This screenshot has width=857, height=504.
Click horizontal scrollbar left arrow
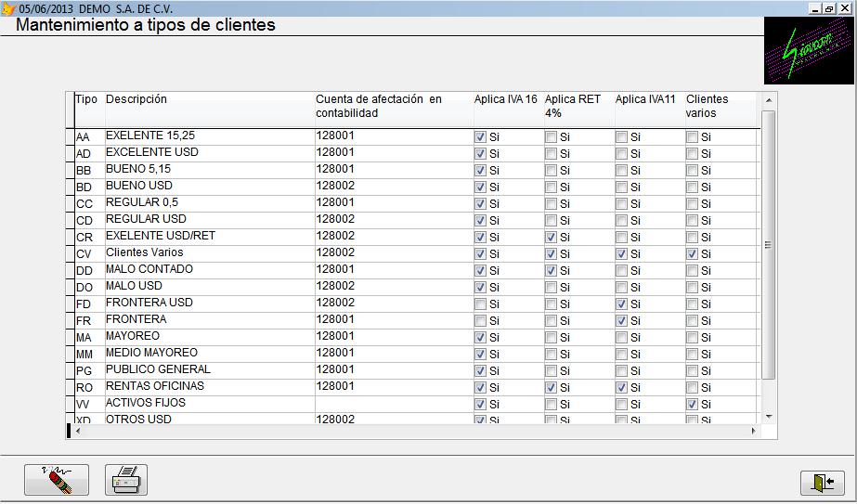pos(78,432)
